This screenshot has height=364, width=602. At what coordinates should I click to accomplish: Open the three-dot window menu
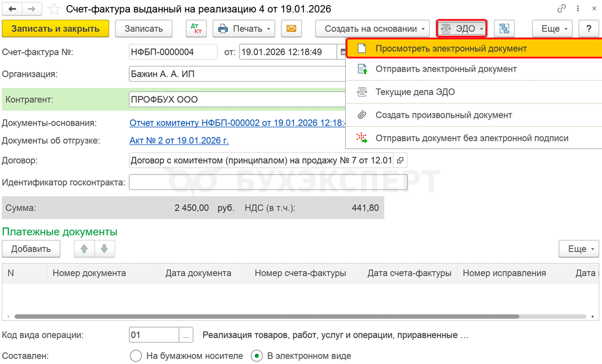coord(578,8)
